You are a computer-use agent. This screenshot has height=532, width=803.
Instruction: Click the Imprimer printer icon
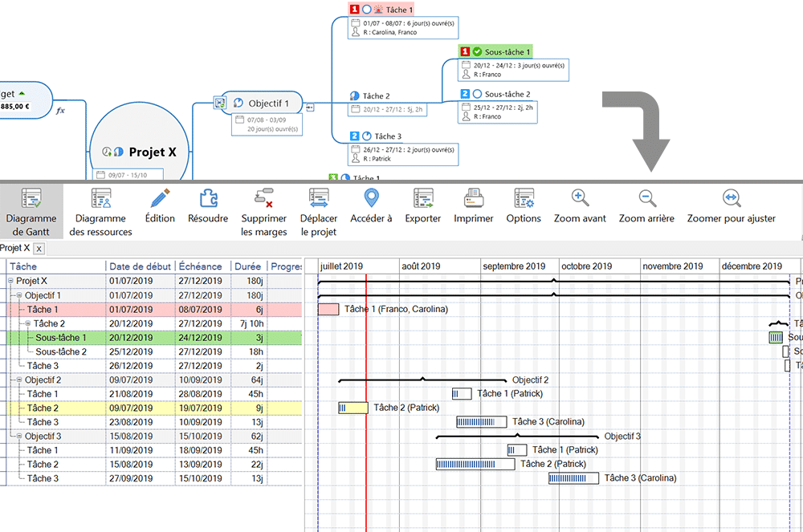pos(473,198)
